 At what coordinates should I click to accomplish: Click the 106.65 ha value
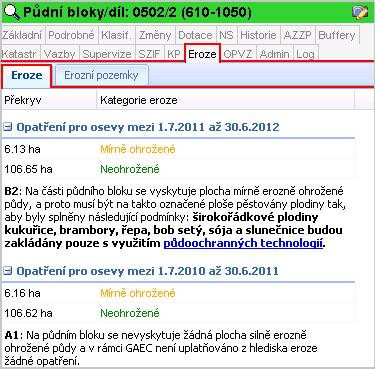coord(28,169)
